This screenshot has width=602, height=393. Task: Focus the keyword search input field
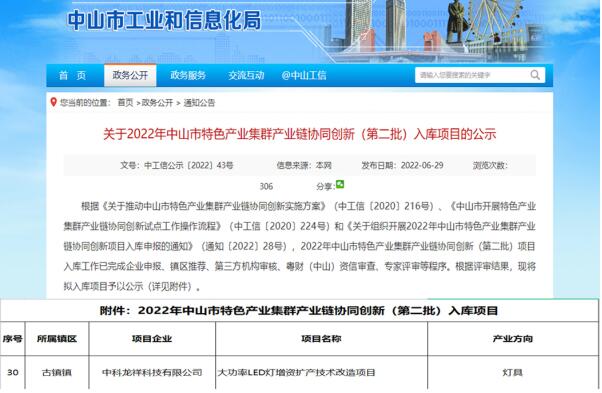[472, 75]
